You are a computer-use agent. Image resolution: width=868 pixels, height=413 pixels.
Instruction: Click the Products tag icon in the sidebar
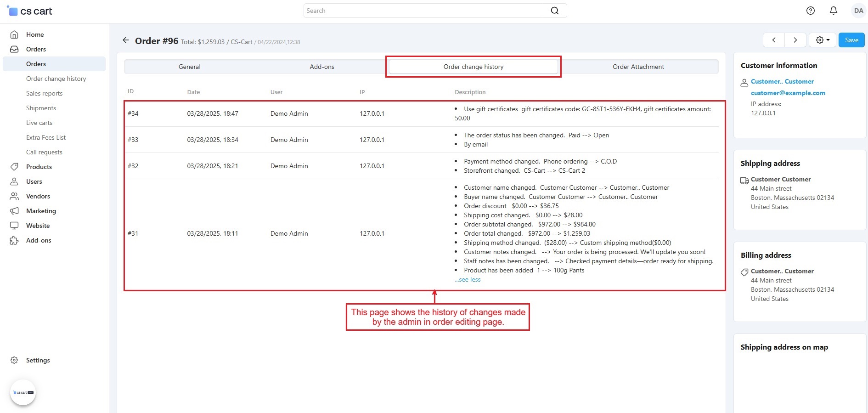click(x=14, y=167)
